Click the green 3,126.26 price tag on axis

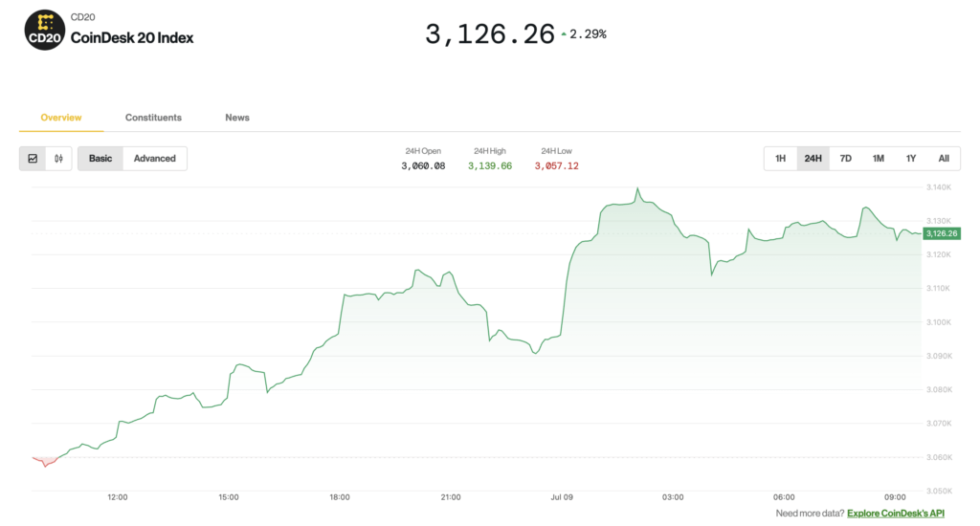click(942, 233)
